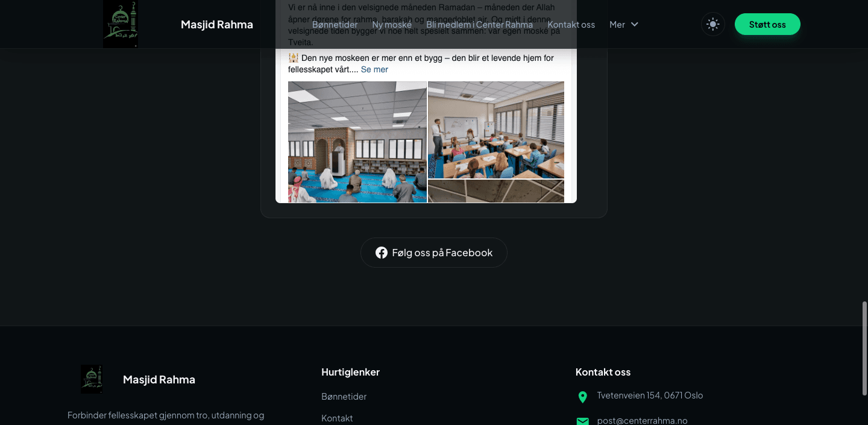Click the Masjid Rahma logo in header

click(121, 24)
